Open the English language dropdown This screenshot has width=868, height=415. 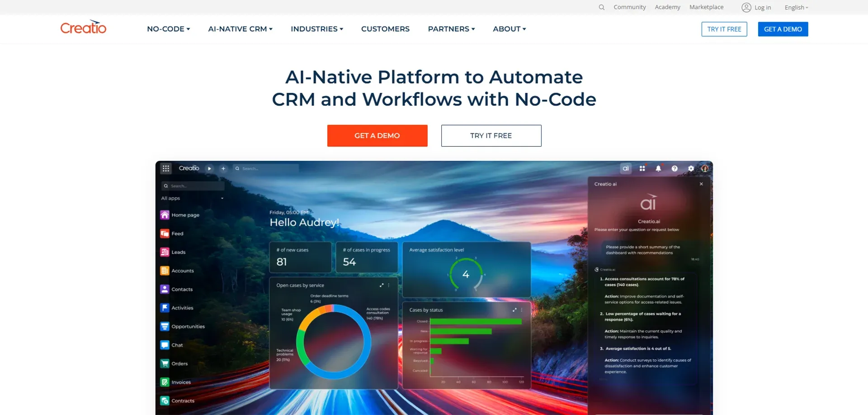pyautogui.click(x=796, y=7)
